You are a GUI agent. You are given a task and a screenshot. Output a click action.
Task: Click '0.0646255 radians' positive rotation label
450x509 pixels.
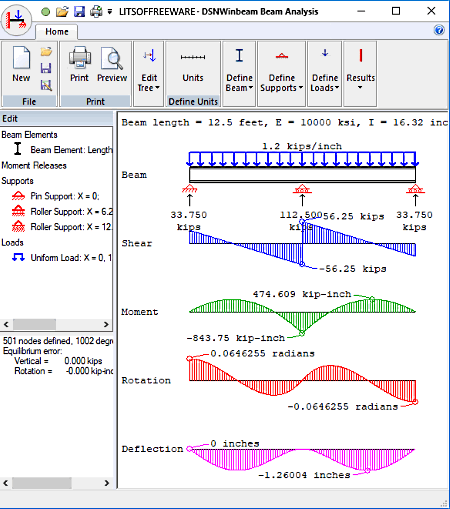coord(262,353)
